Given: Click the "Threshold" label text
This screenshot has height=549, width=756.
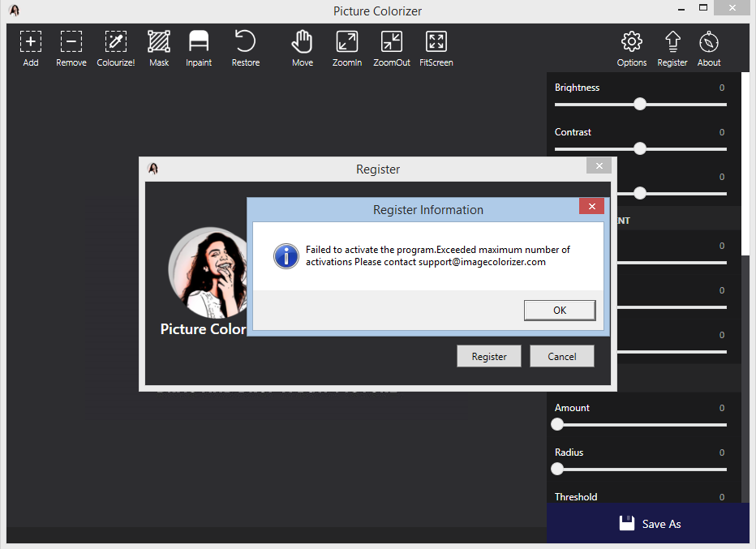Looking at the screenshot, I should pyautogui.click(x=576, y=497).
